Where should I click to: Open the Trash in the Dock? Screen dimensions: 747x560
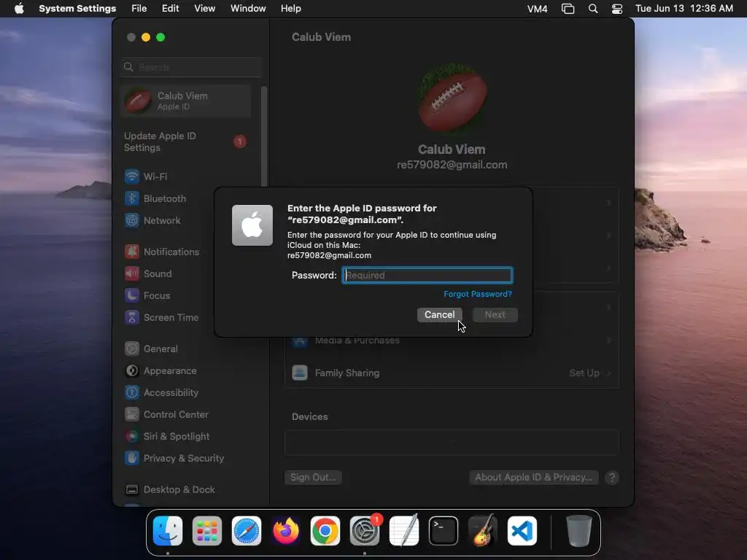578,531
